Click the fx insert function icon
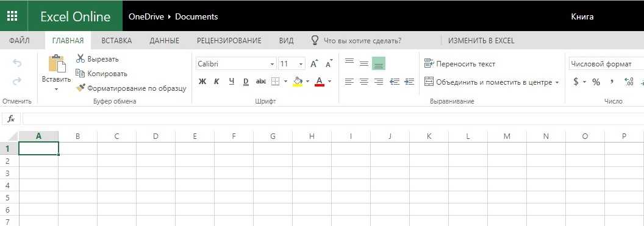 12,119
